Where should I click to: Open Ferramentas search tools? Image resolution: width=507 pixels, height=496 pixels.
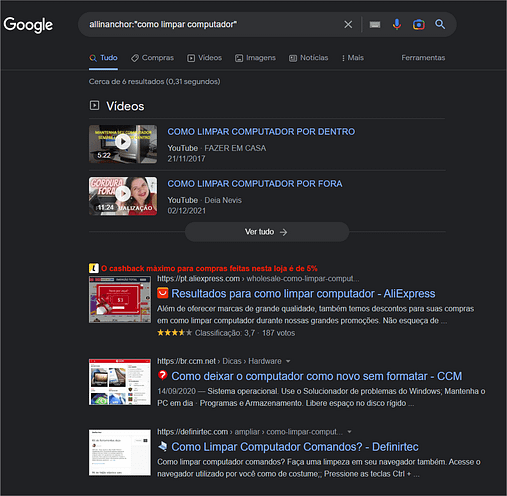click(423, 58)
